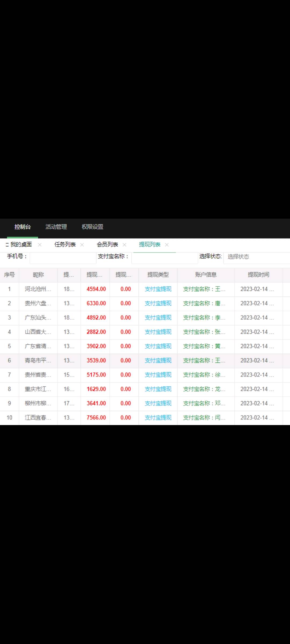Close the 提现列表 tab
The image size is (290, 644).
tap(167, 245)
